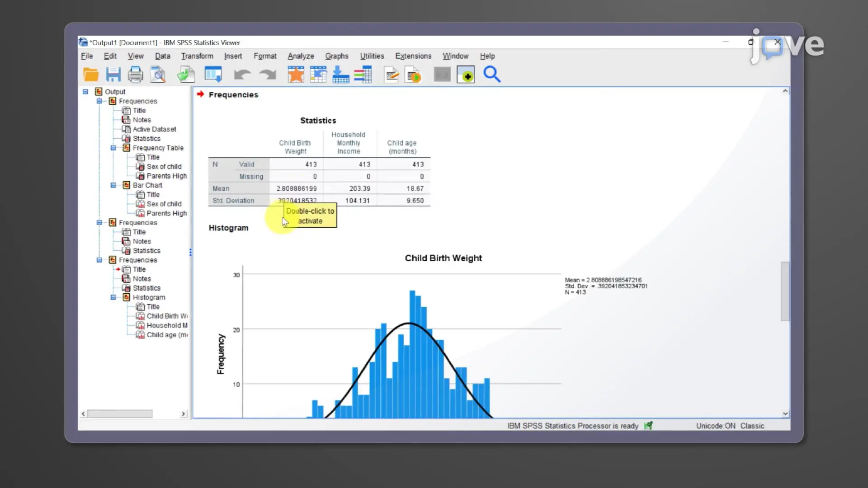Collapse the Frequency Table outline node
868x488 pixels.
(113, 148)
